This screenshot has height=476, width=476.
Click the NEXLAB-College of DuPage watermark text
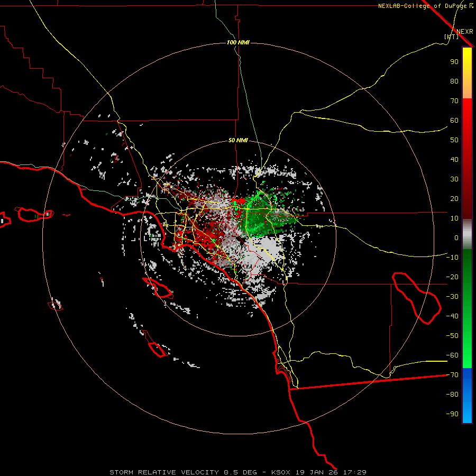point(426,6)
